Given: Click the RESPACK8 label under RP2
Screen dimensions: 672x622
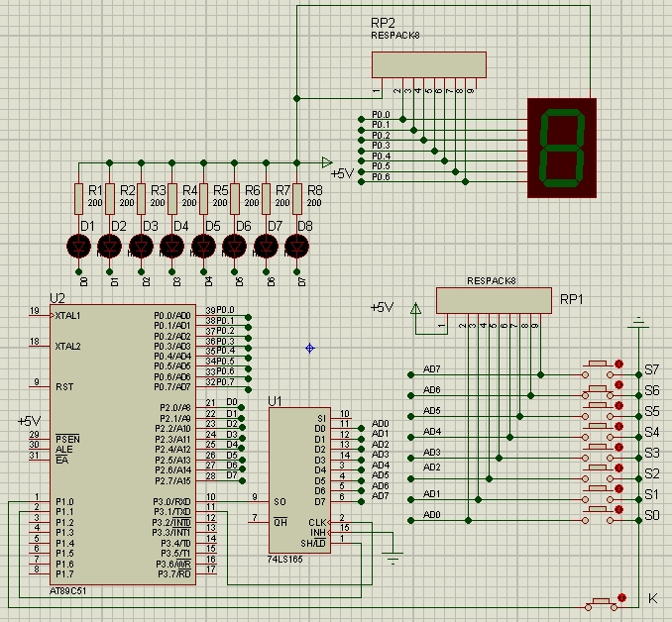Looking at the screenshot, I should [395, 36].
